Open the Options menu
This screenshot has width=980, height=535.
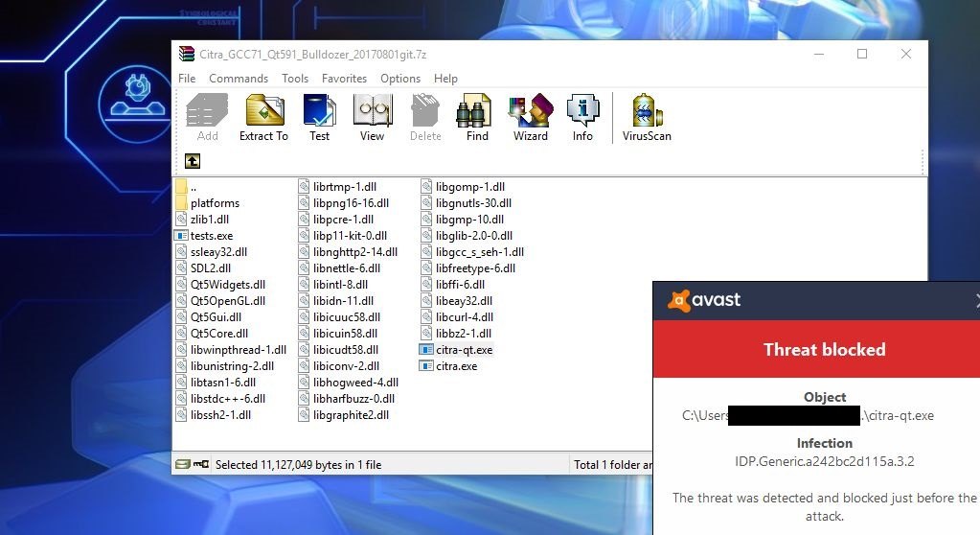pos(400,79)
